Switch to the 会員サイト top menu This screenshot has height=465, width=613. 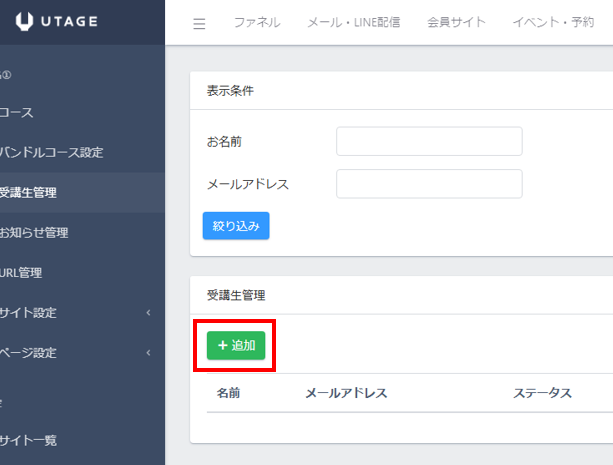tap(455, 23)
